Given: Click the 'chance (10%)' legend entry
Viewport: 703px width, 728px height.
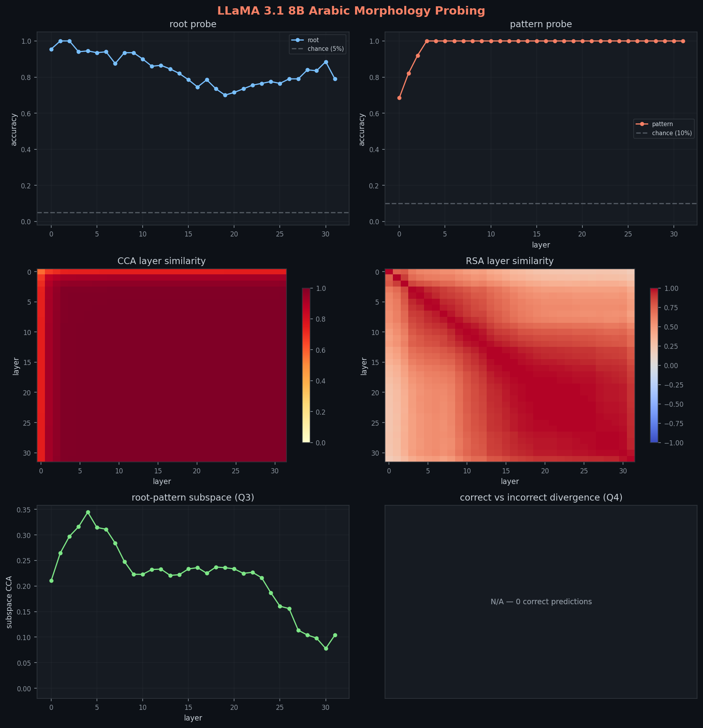Looking at the screenshot, I should 664,133.
